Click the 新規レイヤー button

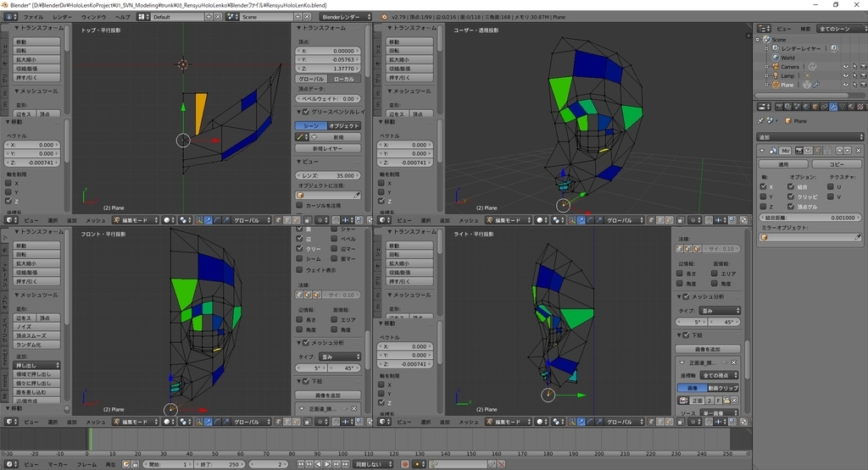tap(328, 148)
